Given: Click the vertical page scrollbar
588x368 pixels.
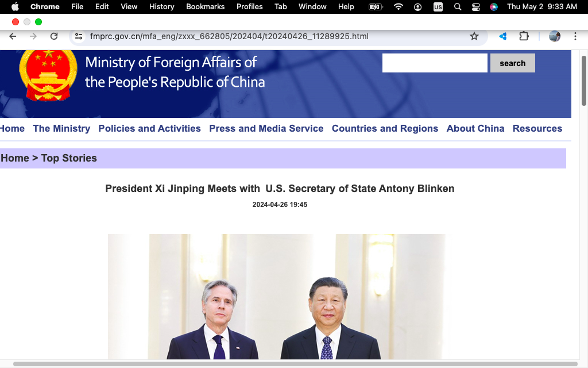Looking at the screenshot, I should click(x=584, y=80).
